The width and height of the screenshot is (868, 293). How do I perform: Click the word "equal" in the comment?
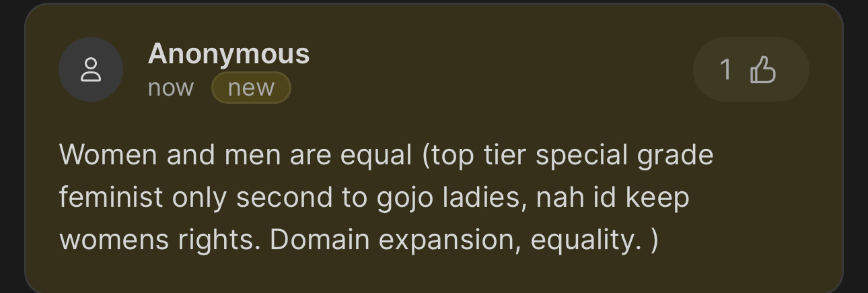375,156
